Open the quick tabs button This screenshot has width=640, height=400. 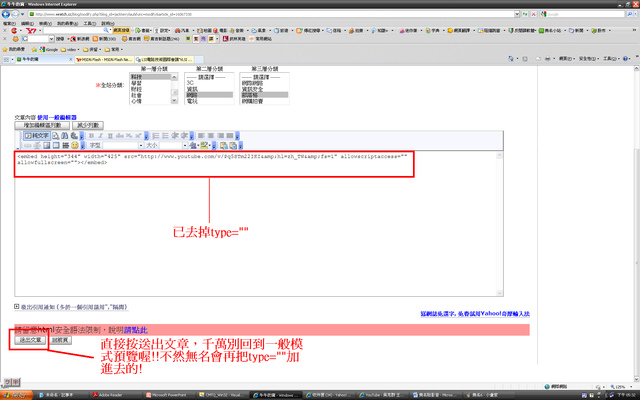[7, 60]
